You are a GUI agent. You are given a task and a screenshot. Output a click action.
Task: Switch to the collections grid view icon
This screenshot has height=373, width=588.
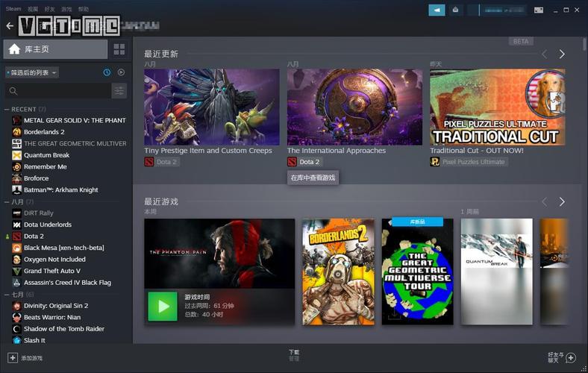point(119,49)
